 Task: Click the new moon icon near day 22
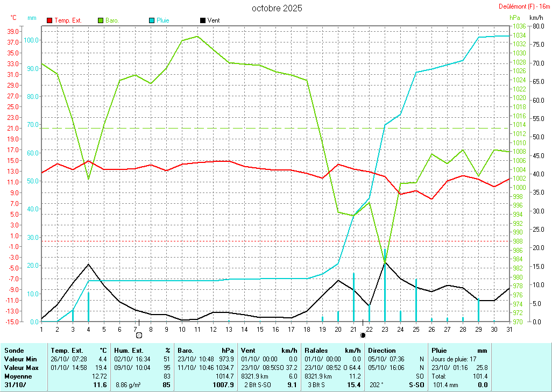coord(363,336)
